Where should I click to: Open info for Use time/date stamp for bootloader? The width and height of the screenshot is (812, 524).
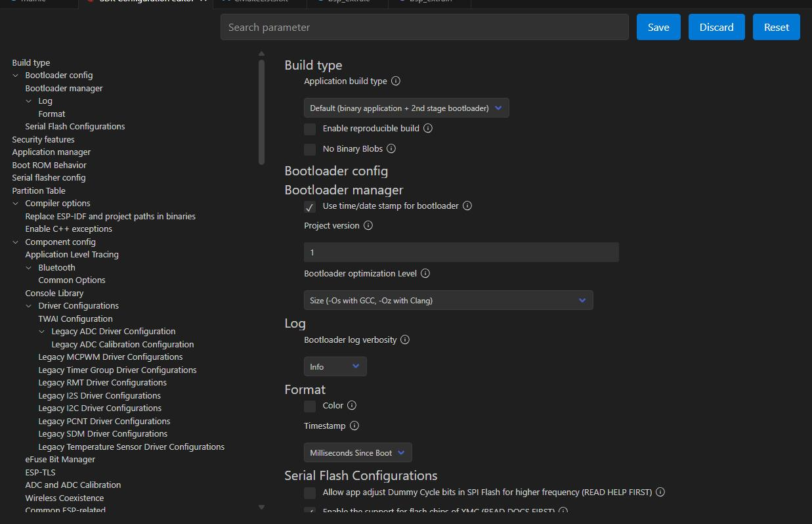467,206
